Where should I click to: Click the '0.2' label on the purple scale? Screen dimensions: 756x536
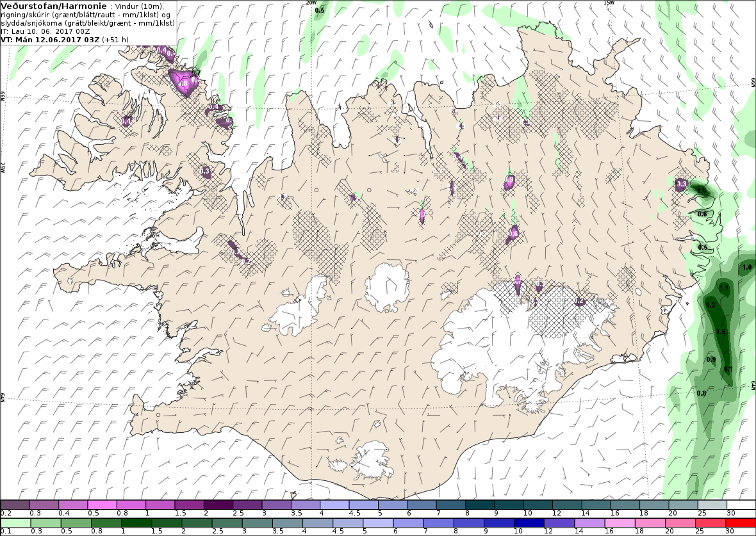(x=6, y=514)
